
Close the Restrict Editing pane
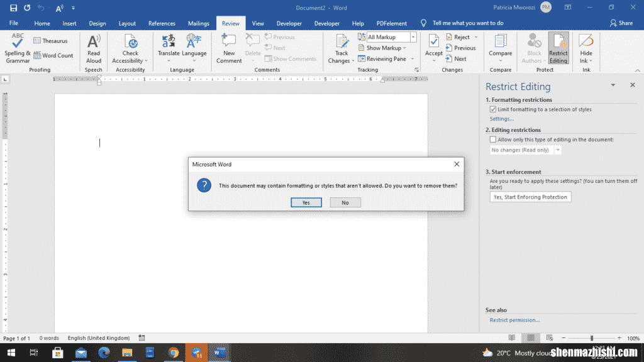[633, 85]
